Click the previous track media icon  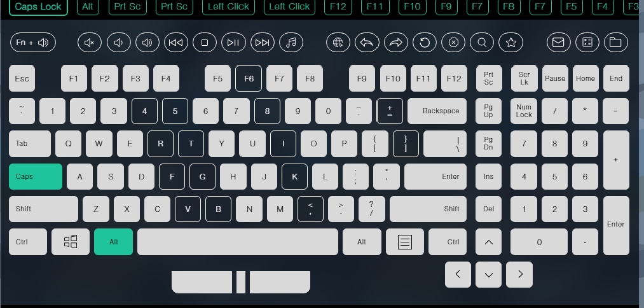click(176, 43)
